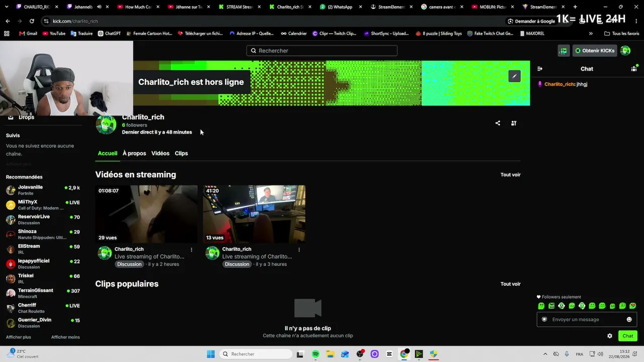Viewport: 644px width, 362px height.
Task: Open the Triskel recommended channel
Action: [x=43, y=279]
